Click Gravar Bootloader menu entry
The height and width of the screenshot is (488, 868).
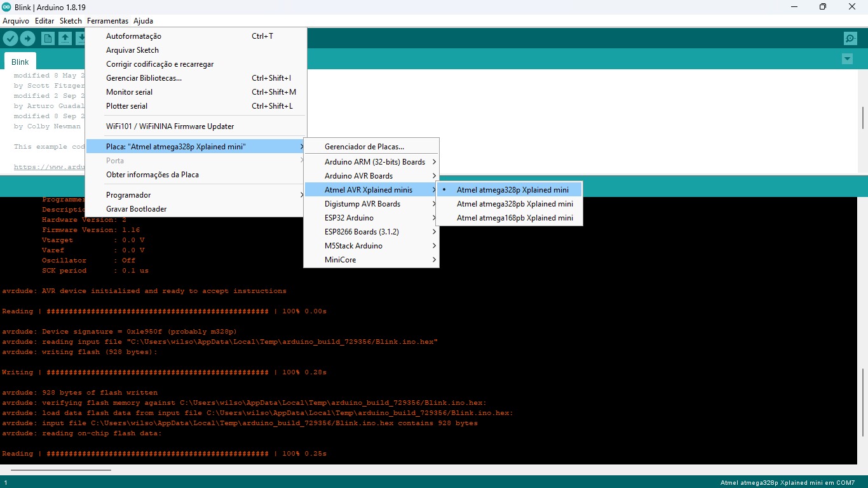click(136, 209)
